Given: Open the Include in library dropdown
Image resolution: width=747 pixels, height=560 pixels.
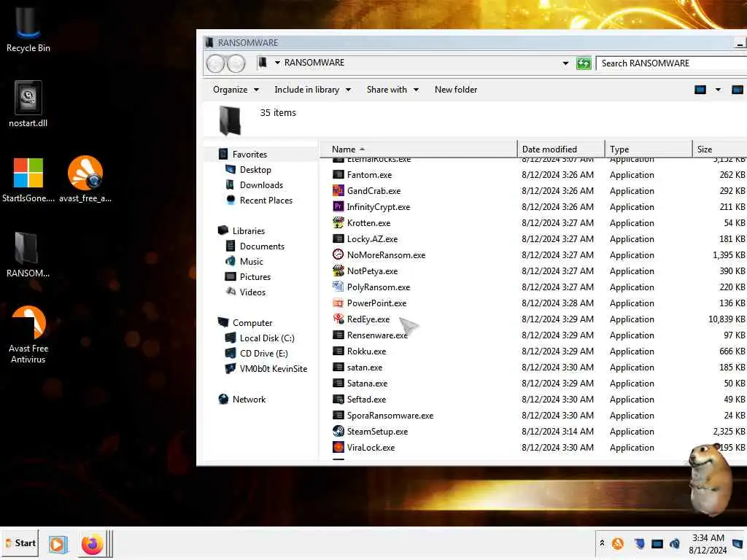Looking at the screenshot, I should [x=312, y=90].
